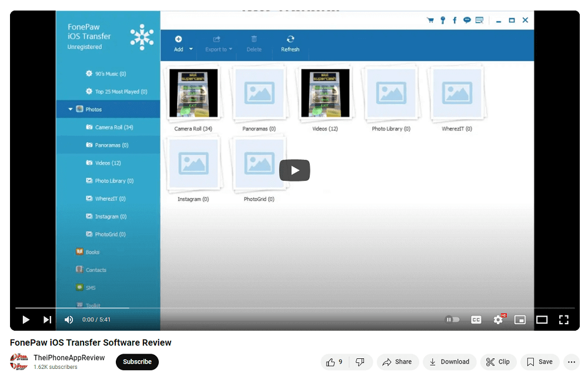
Task: Click the FonePaw snowflake logo
Action: (x=142, y=36)
